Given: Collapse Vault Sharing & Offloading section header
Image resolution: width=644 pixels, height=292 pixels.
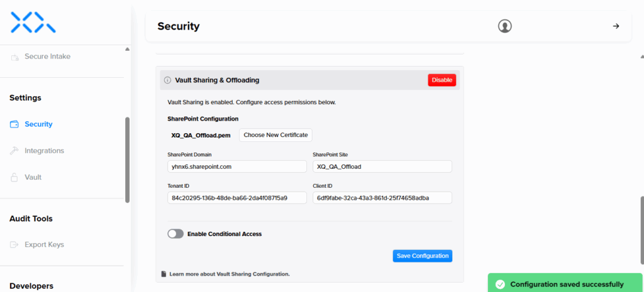Looking at the screenshot, I should pyautogui.click(x=289, y=80).
